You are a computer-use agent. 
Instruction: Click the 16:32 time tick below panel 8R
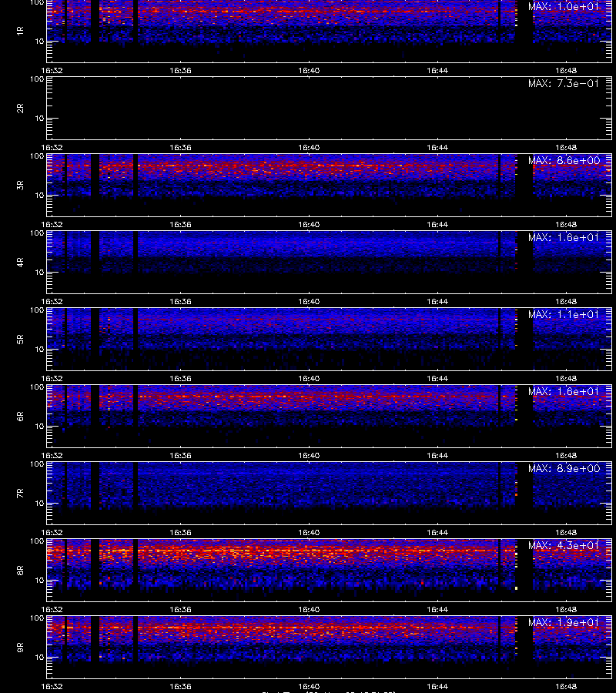[x=52, y=610]
